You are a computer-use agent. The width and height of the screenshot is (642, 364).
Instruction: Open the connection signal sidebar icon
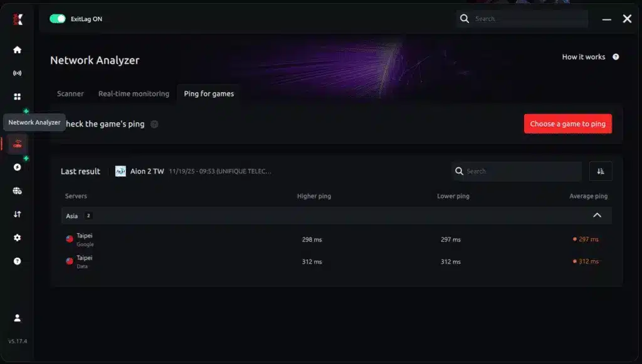click(x=17, y=73)
